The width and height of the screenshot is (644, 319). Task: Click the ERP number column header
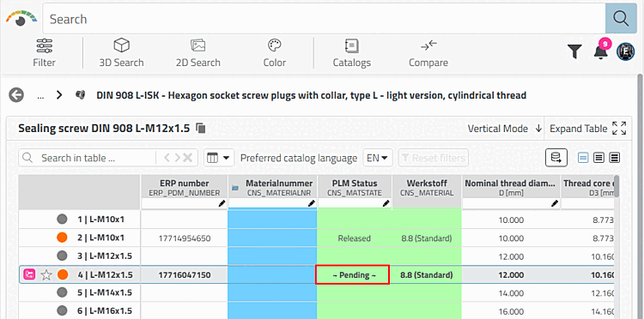(184, 188)
